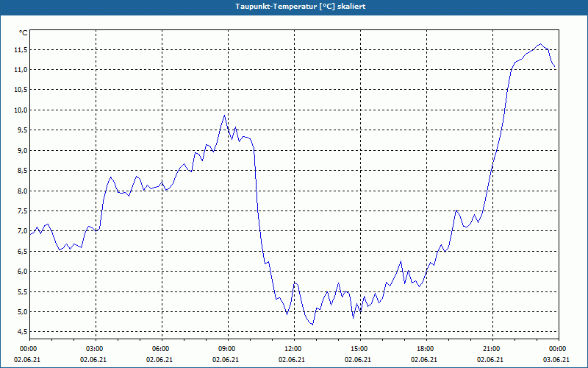Click the chart title "Taupunkt-Temperatur [°C] skaliert"

click(301, 7)
